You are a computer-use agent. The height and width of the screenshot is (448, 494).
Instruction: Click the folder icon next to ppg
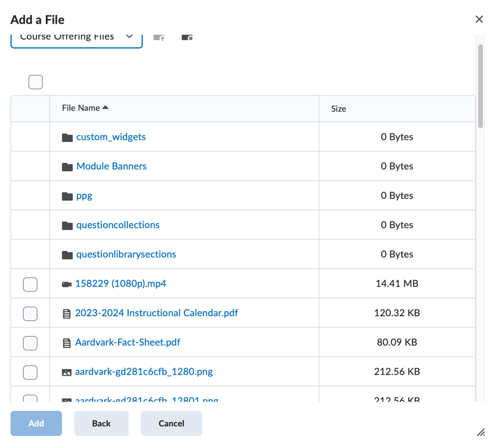coord(67,196)
